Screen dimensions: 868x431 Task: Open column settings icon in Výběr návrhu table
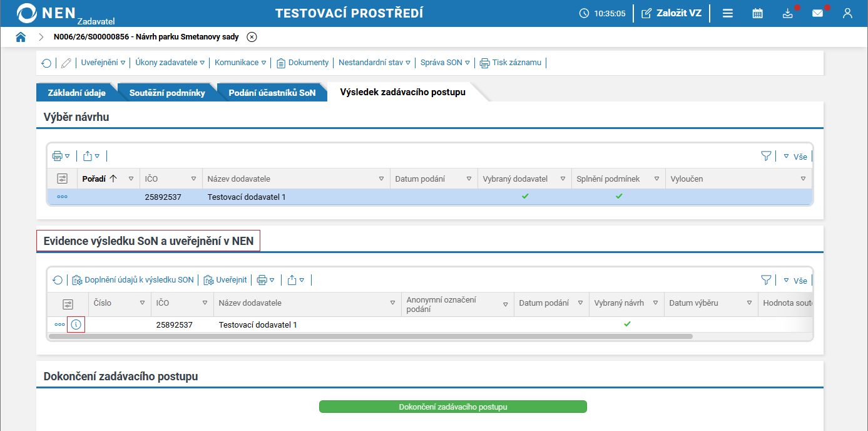pos(62,179)
